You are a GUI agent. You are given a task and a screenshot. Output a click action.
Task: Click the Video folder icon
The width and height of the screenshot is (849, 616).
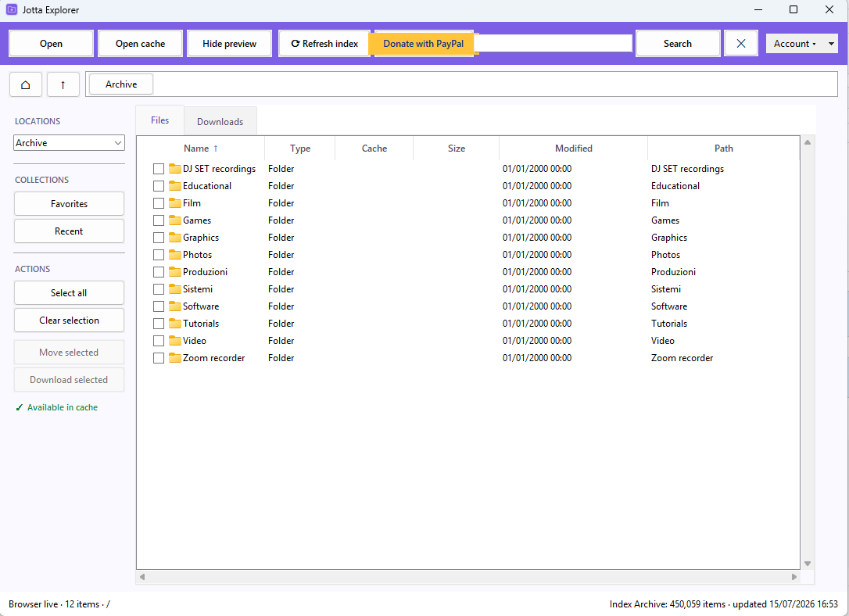coord(174,341)
